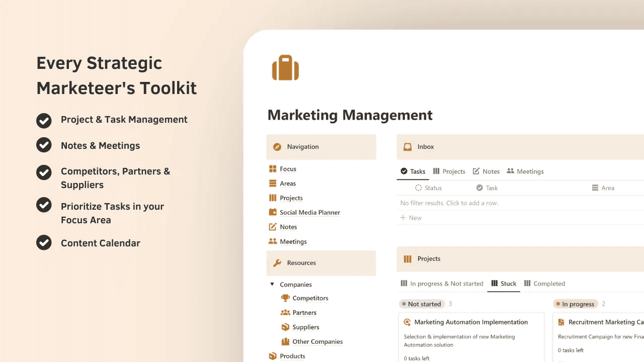
Task: Open the Products page link
Action: tap(292, 356)
